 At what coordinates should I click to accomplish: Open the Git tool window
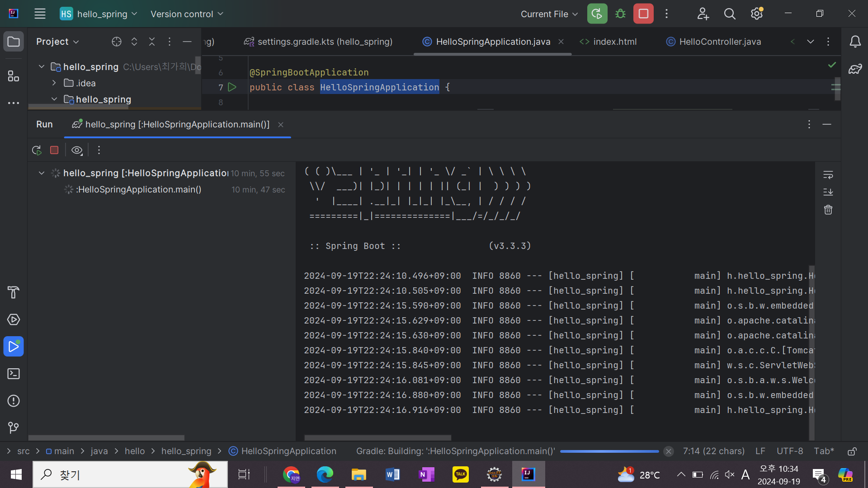tap(14, 427)
